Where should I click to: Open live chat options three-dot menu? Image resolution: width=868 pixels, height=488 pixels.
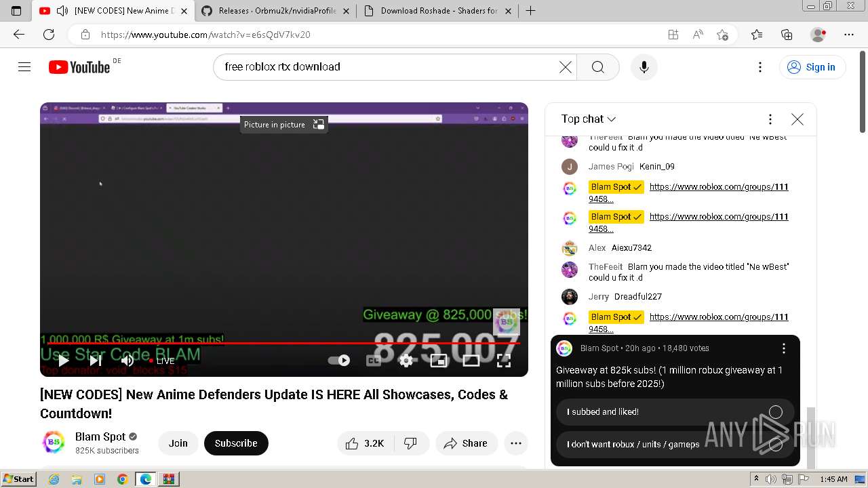click(770, 119)
